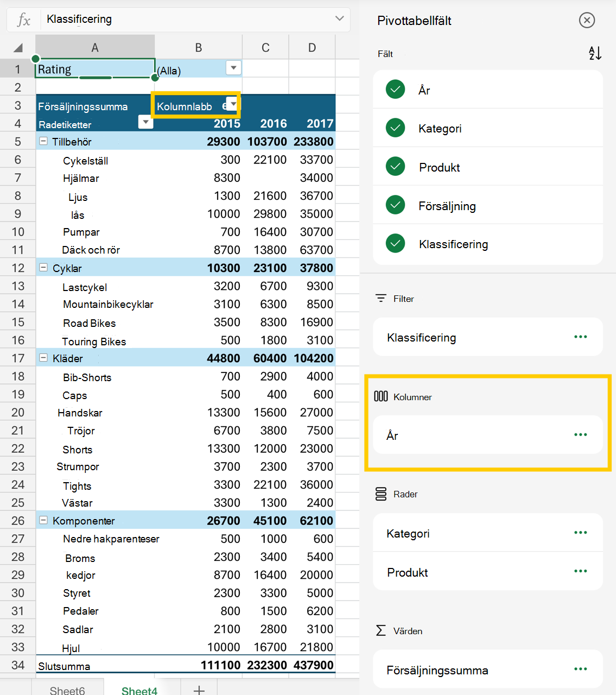Collapse the Kläder group

pos(43,358)
